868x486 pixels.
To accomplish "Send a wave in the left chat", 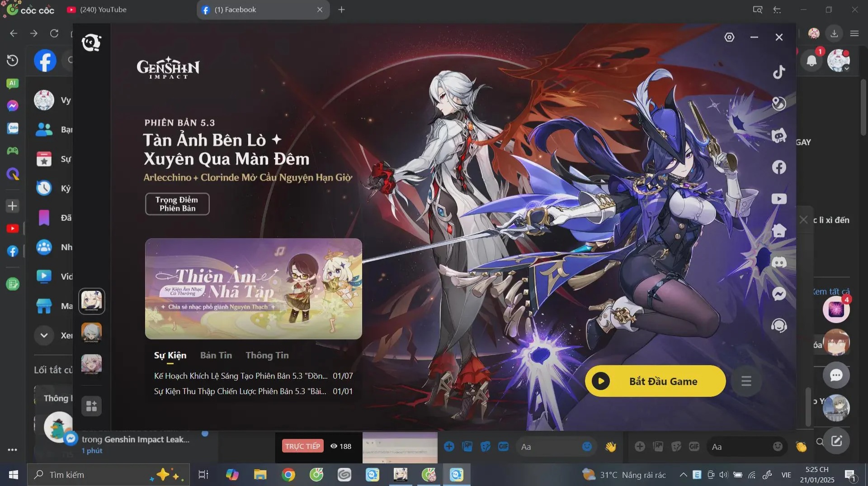I will pyautogui.click(x=611, y=447).
